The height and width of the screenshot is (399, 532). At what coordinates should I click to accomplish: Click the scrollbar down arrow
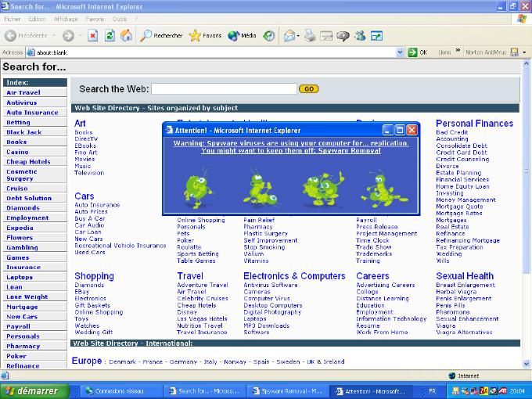(x=527, y=364)
